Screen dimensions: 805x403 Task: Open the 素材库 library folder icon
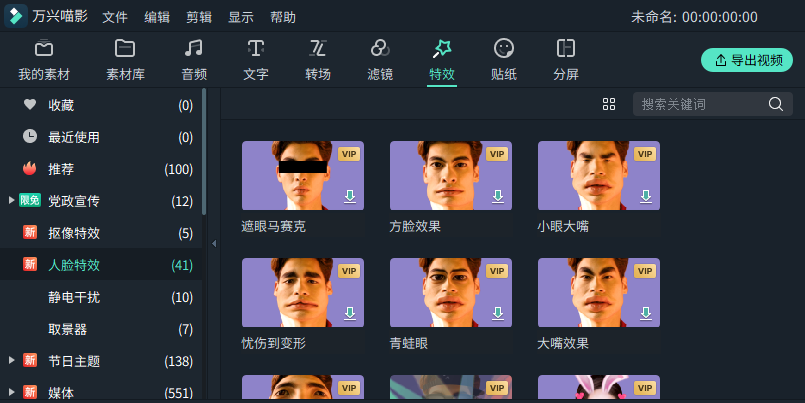pyautogui.click(x=125, y=48)
